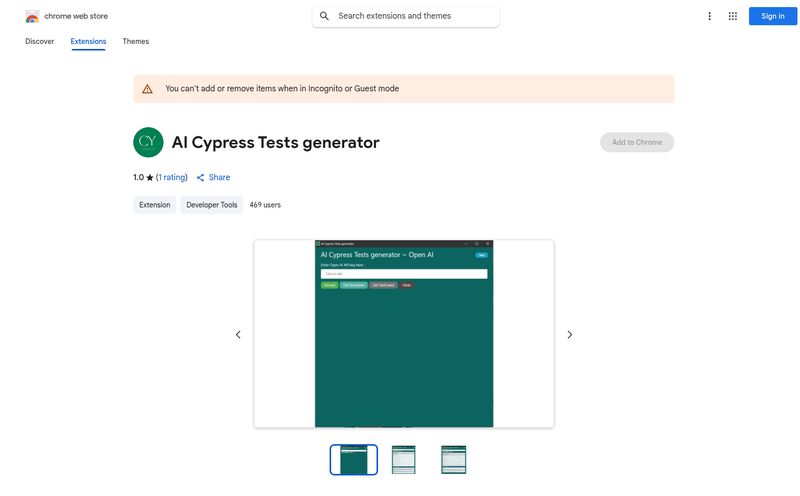Image resolution: width=800 pixels, height=496 pixels.
Task: Click the AI Cypress Tests generator title
Action: coord(276,142)
